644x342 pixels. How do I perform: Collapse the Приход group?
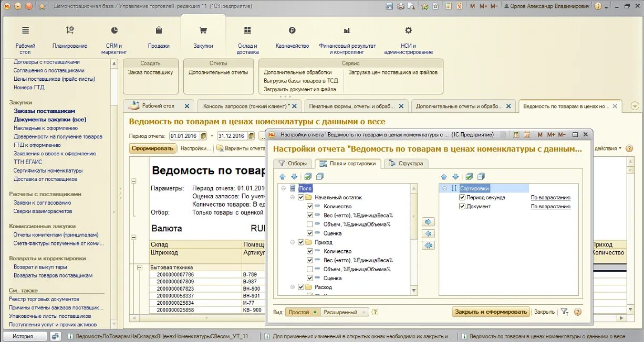pos(292,242)
